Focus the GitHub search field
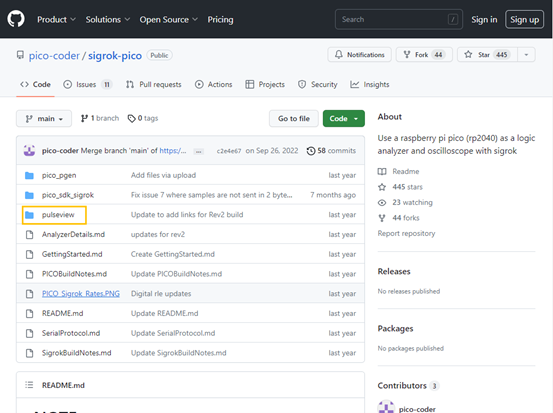553x413 pixels. pos(399,19)
